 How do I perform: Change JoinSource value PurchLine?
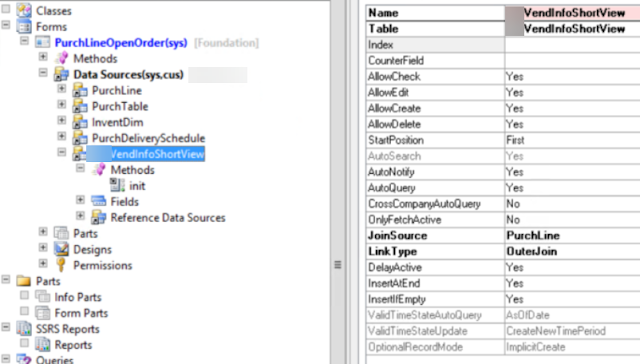point(572,235)
